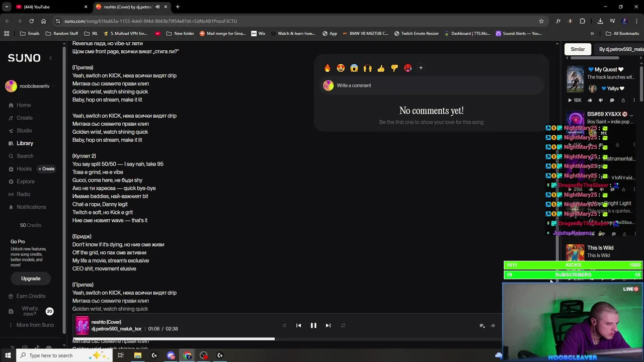Click the song progress bar
Image resolution: width=644 pixels, height=362 pixels.
pyautogui.click(x=287, y=338)
